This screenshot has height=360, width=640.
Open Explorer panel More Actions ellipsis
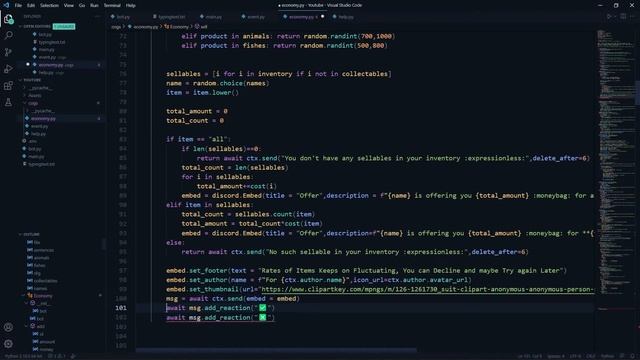[x=97, y=16]
